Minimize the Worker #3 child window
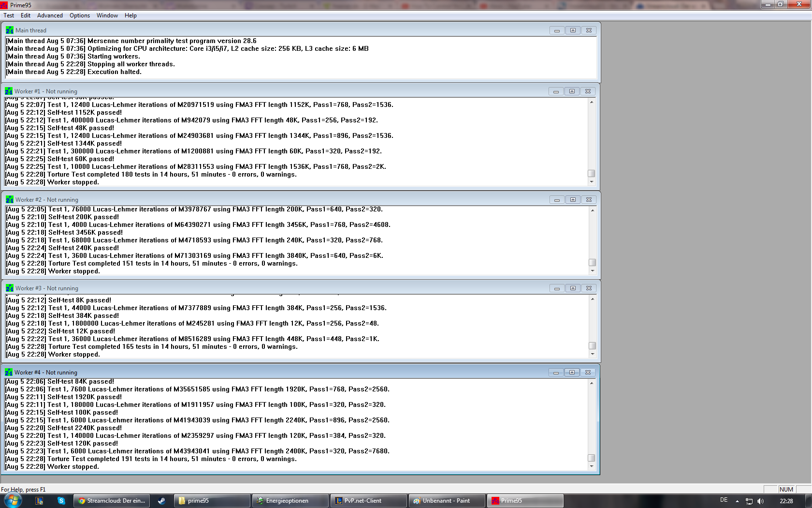This screenshot has height=508, width=812. point(557,288)
